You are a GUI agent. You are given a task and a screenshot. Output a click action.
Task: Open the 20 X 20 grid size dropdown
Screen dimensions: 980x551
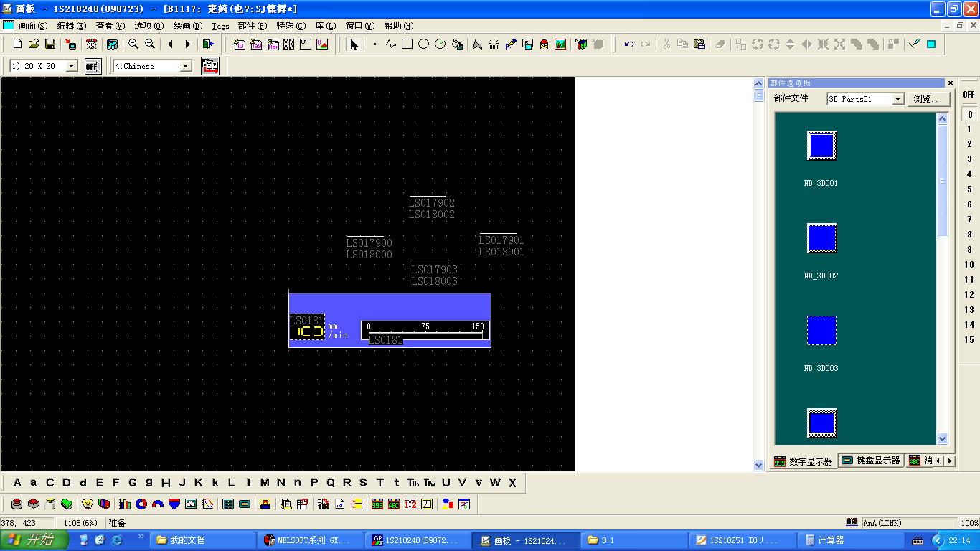[72, 66]
